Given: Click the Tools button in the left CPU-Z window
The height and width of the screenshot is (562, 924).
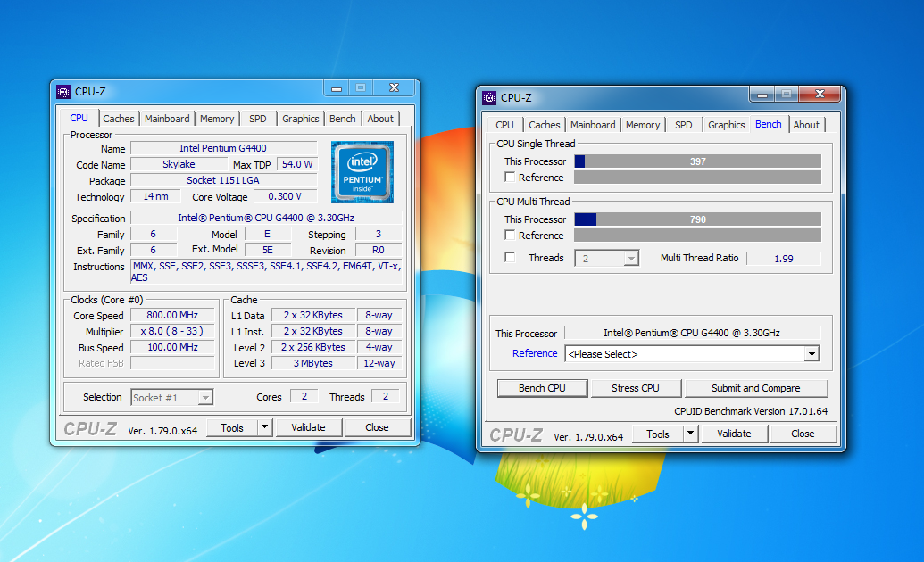Looking at the screenshot, I should point(232,427).
